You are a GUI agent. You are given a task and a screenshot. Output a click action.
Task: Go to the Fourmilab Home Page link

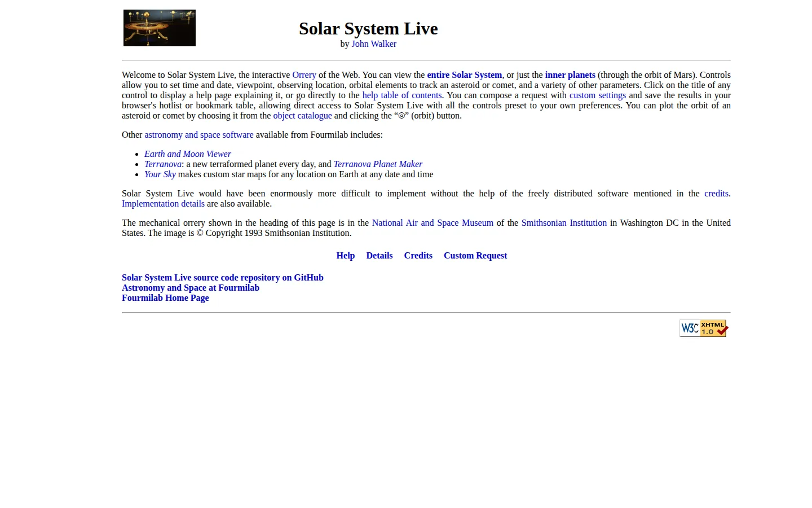(165, 298)
